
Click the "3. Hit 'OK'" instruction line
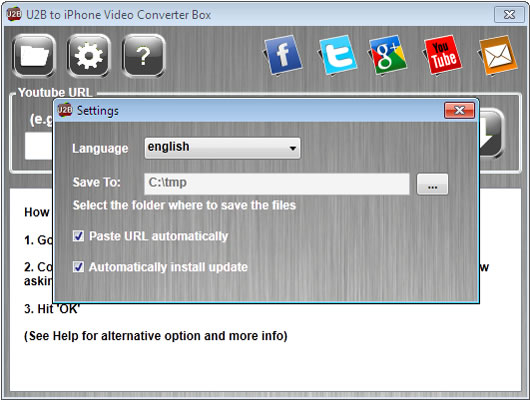pos(52,309)
